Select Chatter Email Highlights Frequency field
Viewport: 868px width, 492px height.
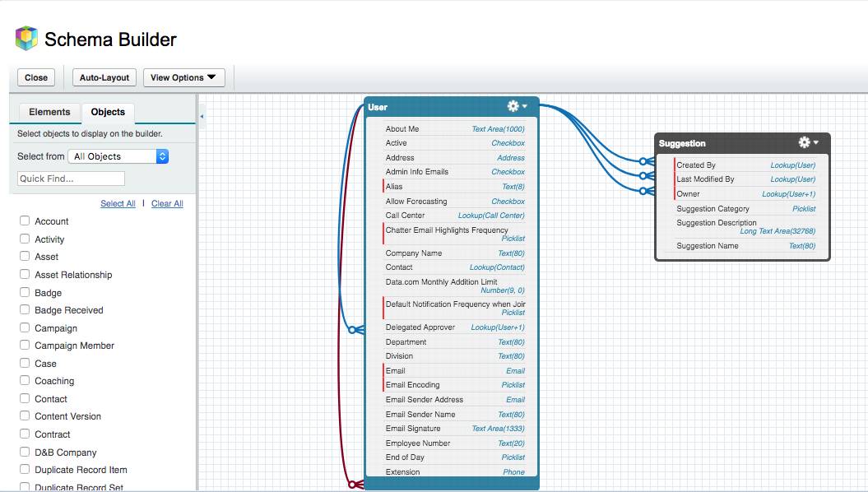454,234
